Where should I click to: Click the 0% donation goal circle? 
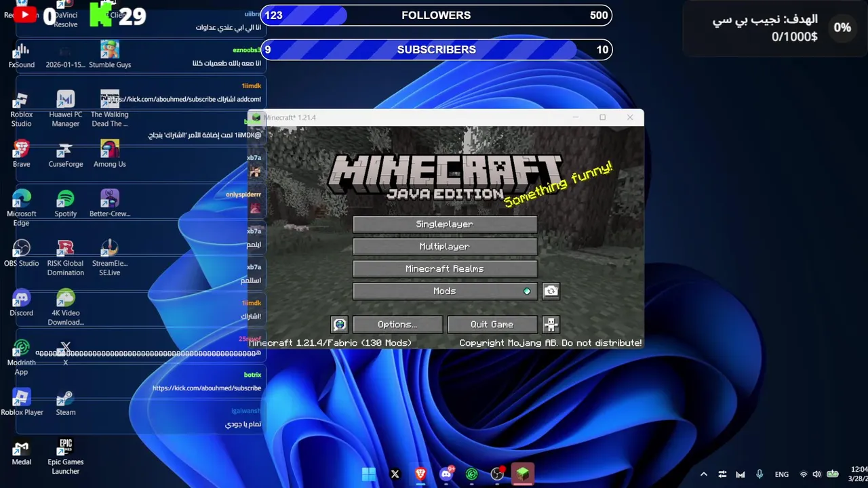click(842, 28)
